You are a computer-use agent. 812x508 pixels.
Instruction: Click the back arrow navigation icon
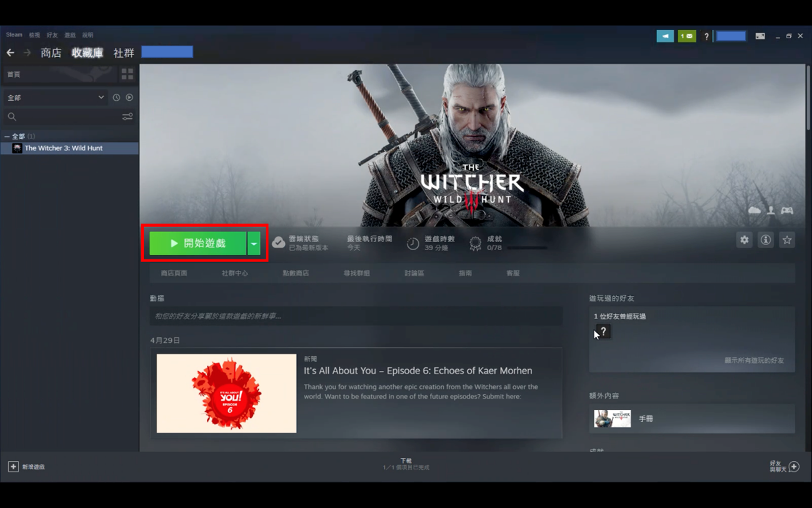(x=11, y=53)
